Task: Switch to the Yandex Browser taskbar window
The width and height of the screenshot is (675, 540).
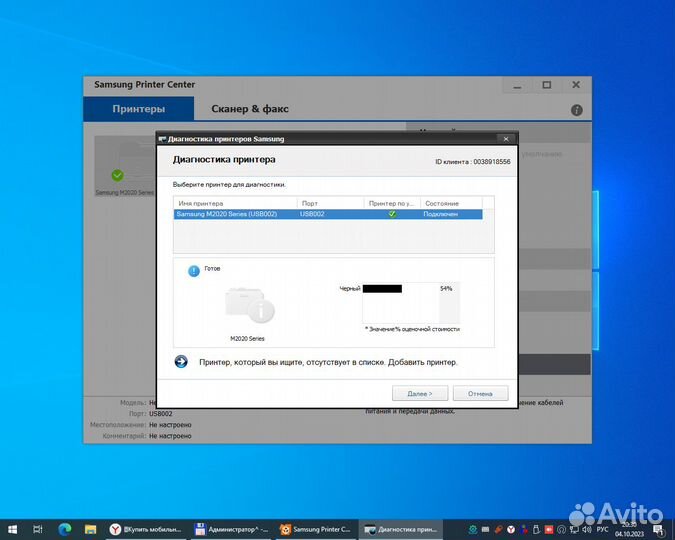Action: tap(146, 529)
